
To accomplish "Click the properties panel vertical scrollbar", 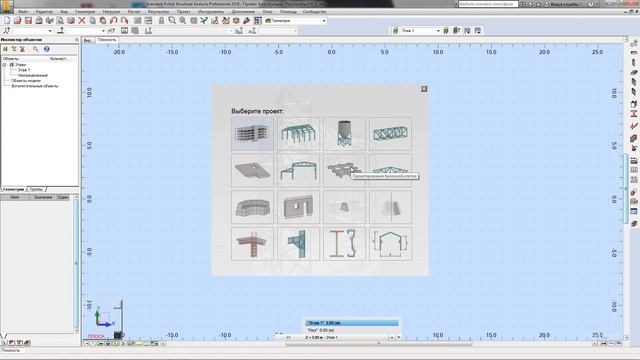I will point(76,264).
